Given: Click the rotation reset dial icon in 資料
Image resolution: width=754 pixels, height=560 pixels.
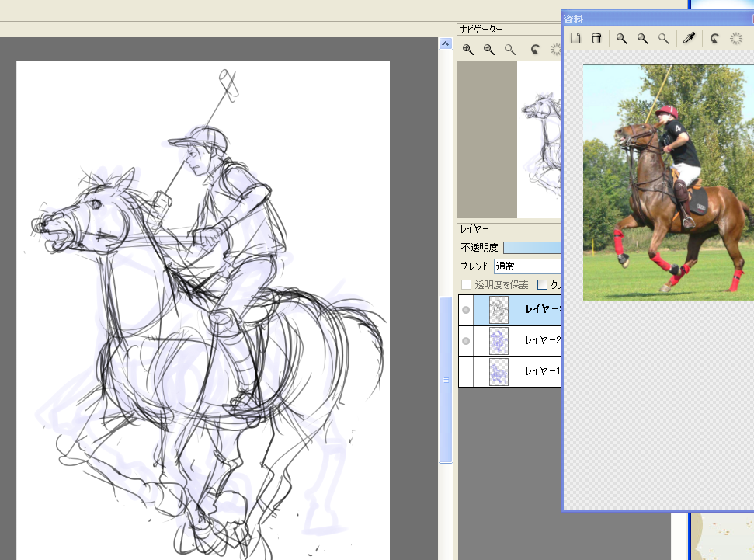Looking at the screenshot, I should tap(735, 38).
